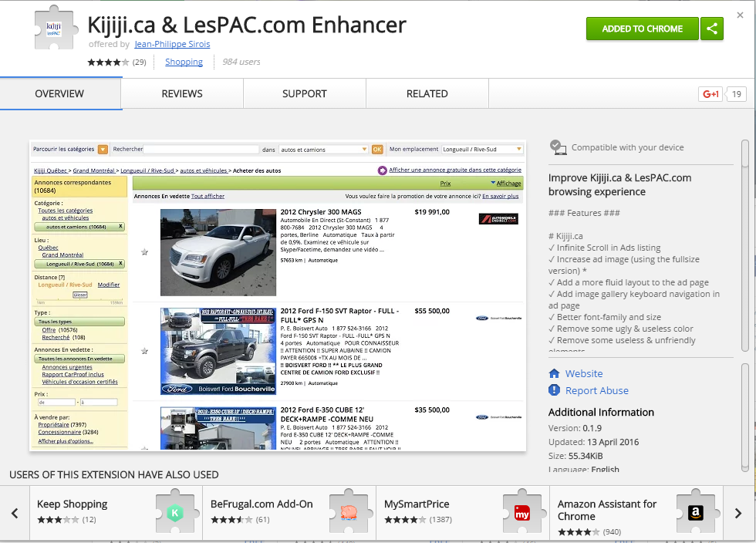Click the minimum Prix input field

coord(56,402)
